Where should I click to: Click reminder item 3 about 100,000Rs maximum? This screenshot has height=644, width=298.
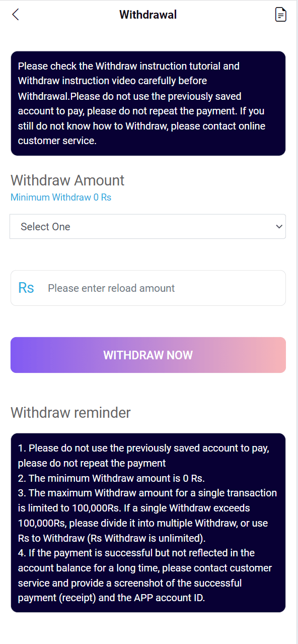tap(147, 515)
